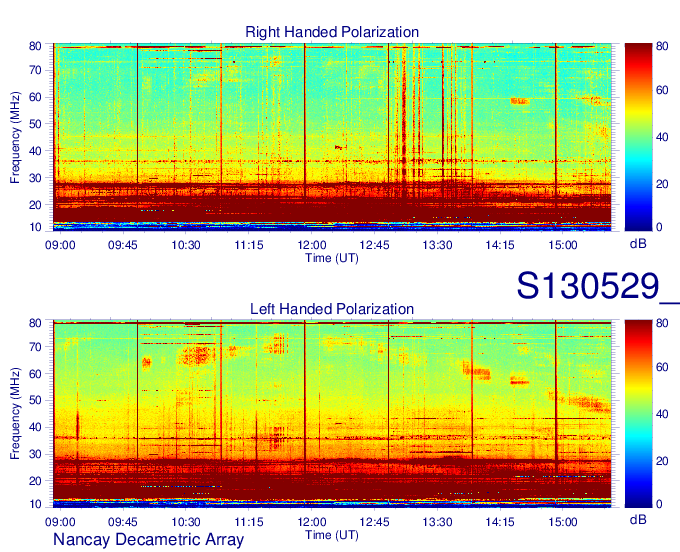Click the "Time (UT)" label under the right-handed plot
Viewport: 680px width, 552px height.
(x=332, y=258)
